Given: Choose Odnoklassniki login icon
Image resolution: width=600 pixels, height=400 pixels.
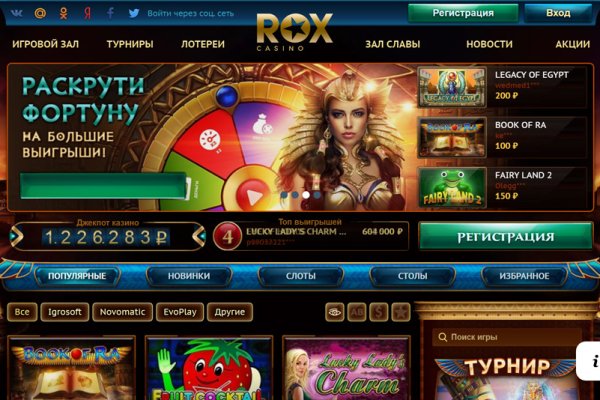Looking at the screenshot, I should 64,13.
